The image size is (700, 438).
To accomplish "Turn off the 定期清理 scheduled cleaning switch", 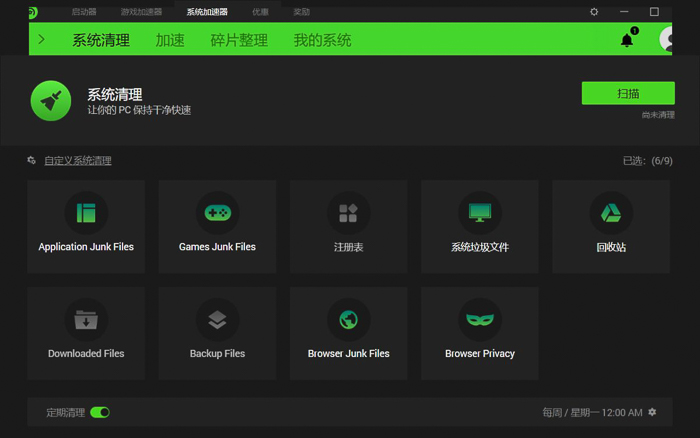I will point(100,413).
